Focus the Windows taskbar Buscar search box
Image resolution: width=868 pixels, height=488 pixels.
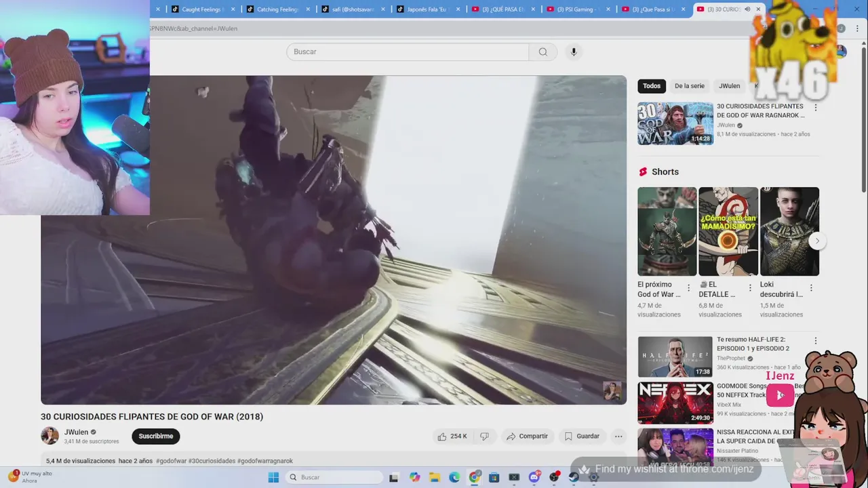click(334, 477)
